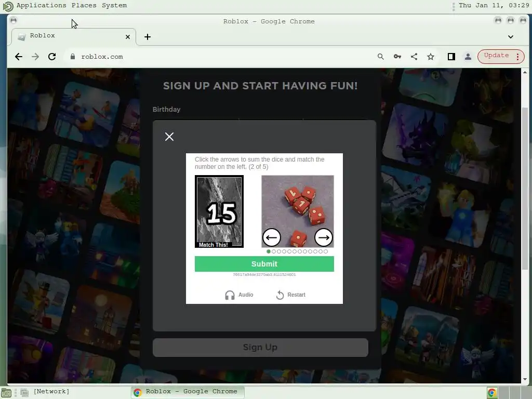Click the share page icon
The image size is (532, 399).
(x=414, y=57)
